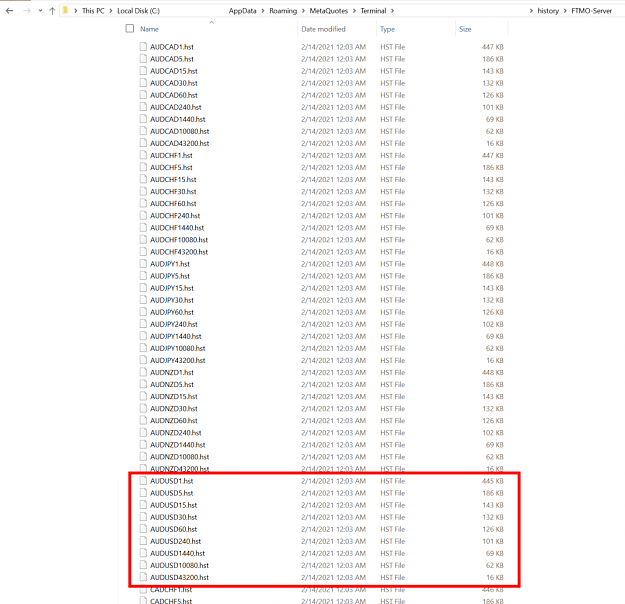The image size is (625, 604).
Task: Select the AUDJPY15.hst file name
Action: pos(172,288)
